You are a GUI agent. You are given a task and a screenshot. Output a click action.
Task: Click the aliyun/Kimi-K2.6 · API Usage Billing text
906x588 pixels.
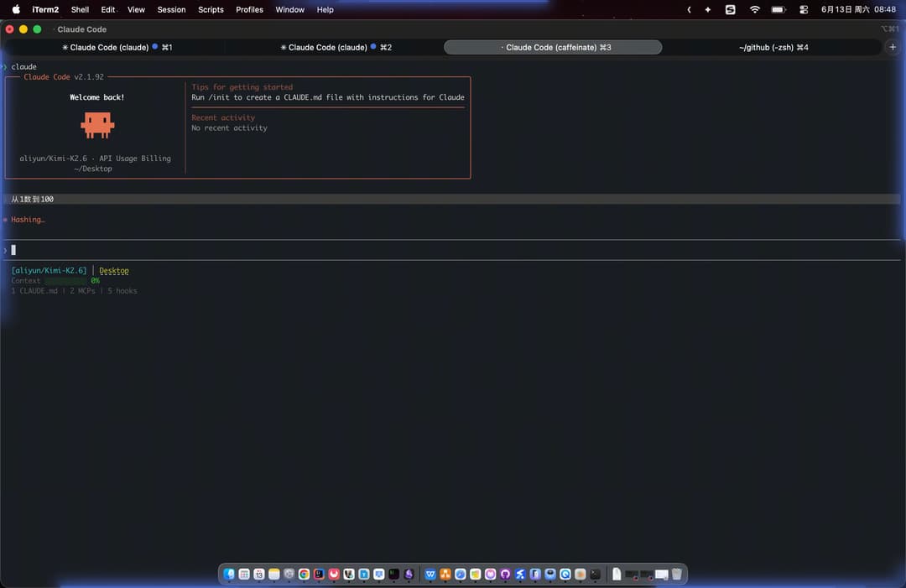click(x=96, y=159)
